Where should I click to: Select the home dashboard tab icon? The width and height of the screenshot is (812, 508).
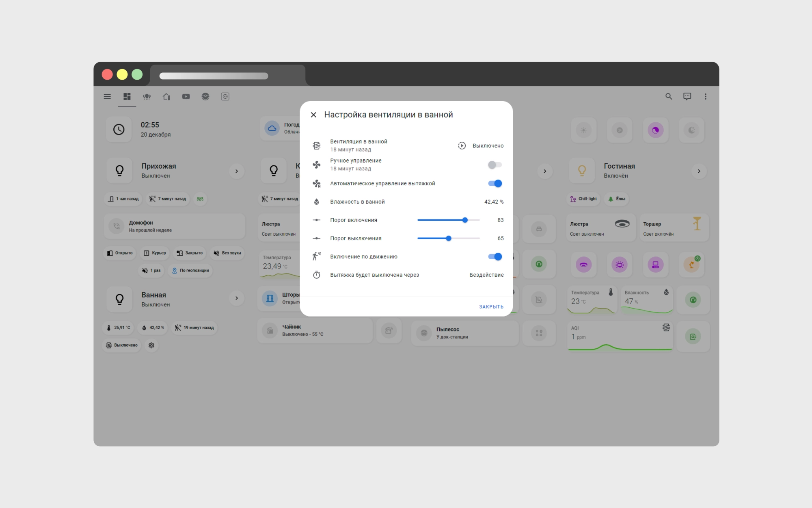tap(127, 97)
